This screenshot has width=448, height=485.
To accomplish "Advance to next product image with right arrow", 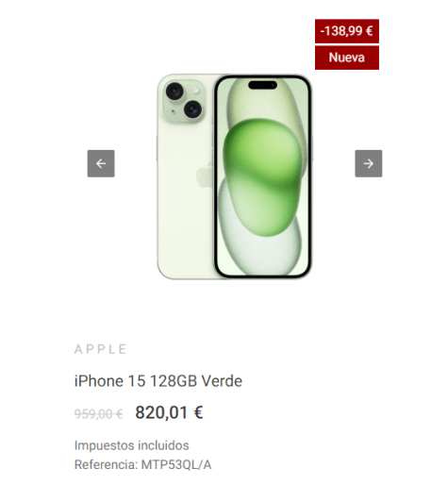I will click(369, 163).
